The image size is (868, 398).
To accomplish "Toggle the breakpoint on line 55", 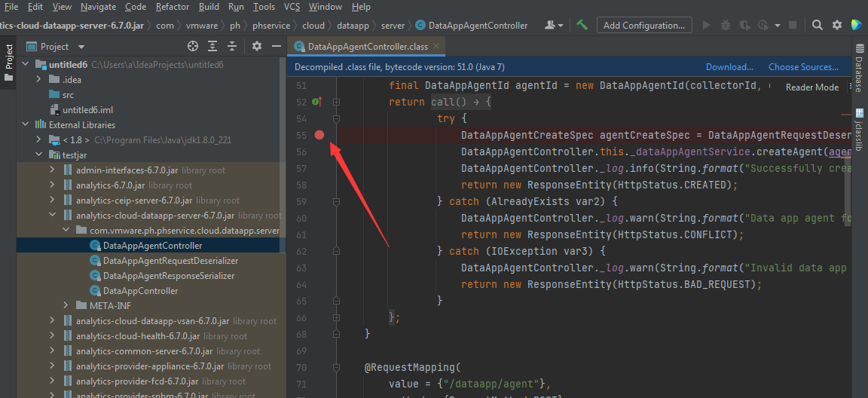I will coord(319,135).
